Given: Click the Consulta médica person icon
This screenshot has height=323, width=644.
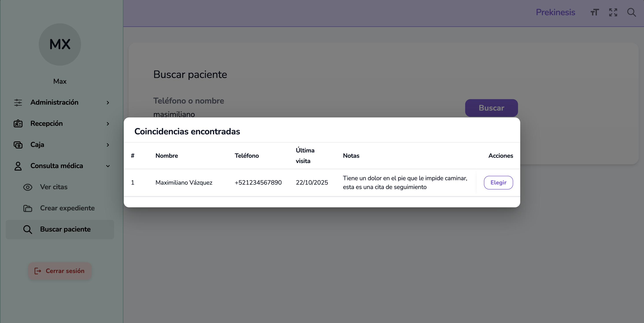Looking at the screenshot, I should click(x=18, y=166).
